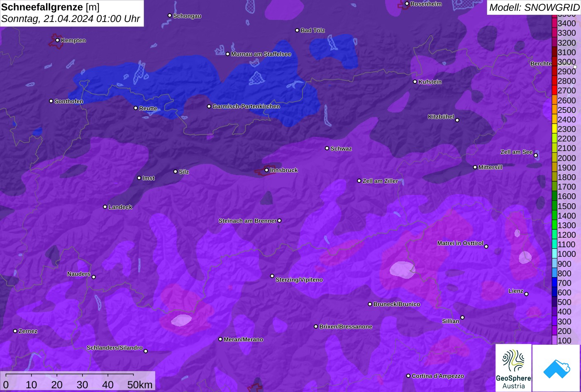The height and width of the screenshot is (392, 581).
Task: Click the GeoSphere Austria logo
Action: coord(513,368)
